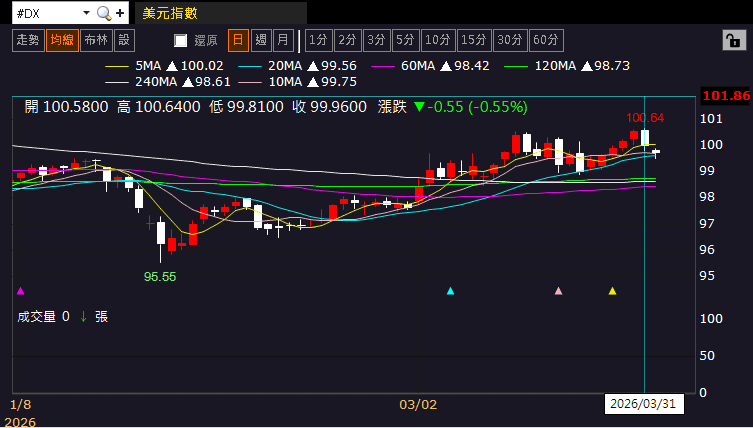The height and width of the screenshot is (428, 753).
Task: Click the yellow triangle marker
Action: (x=612, y=291)
